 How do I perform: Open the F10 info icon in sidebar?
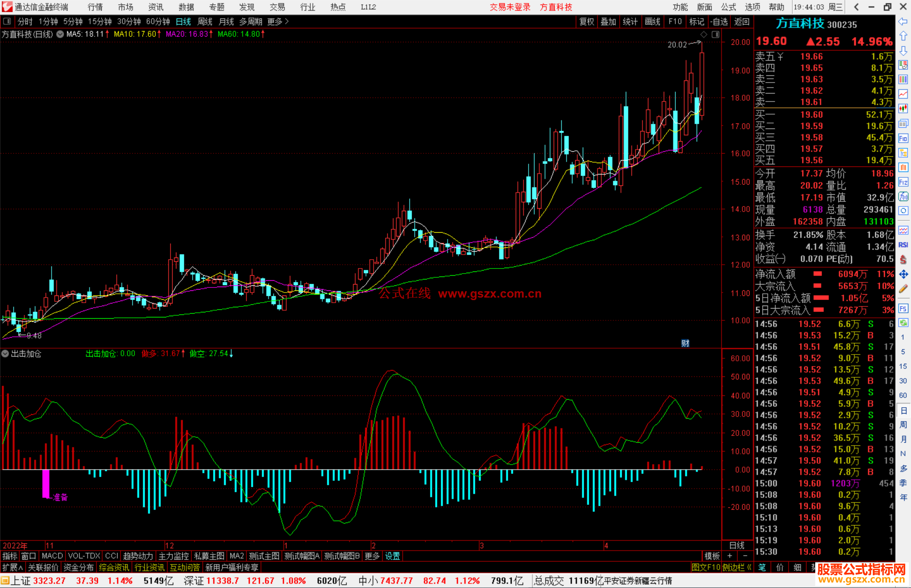tap(903, 138)
